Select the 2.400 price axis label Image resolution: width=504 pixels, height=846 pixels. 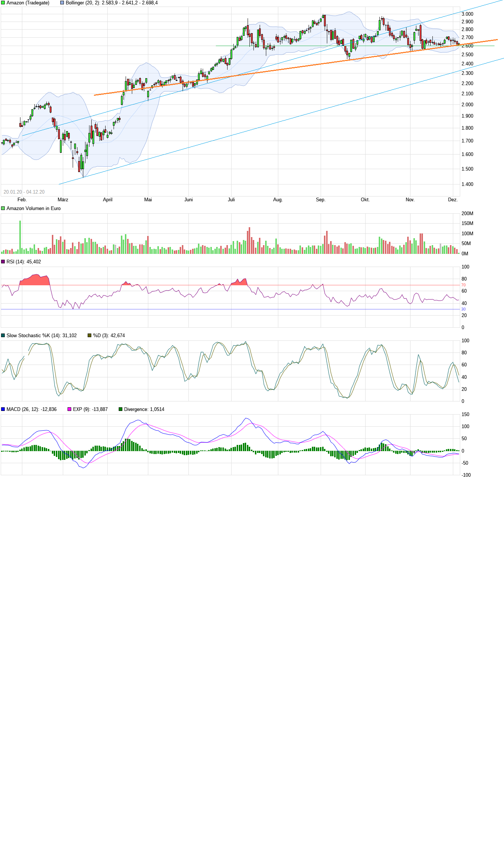[467, 64]
